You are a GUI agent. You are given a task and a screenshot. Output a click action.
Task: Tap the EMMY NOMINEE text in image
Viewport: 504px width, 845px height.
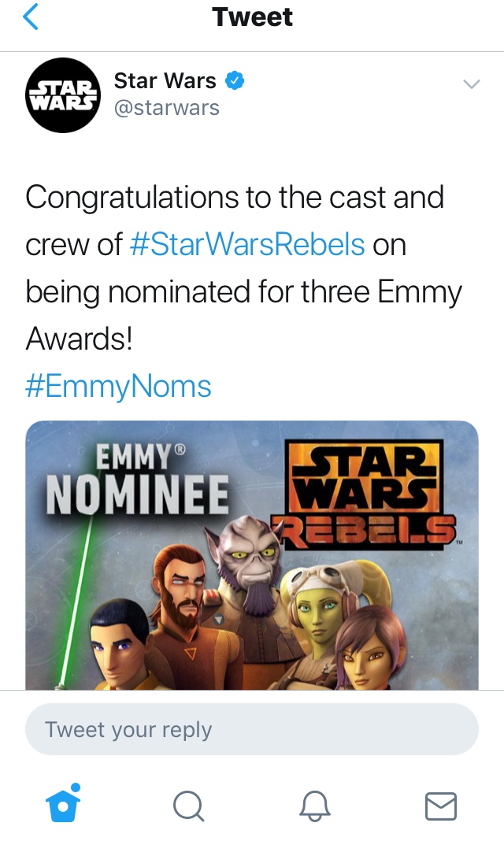(x=138, y=480)
